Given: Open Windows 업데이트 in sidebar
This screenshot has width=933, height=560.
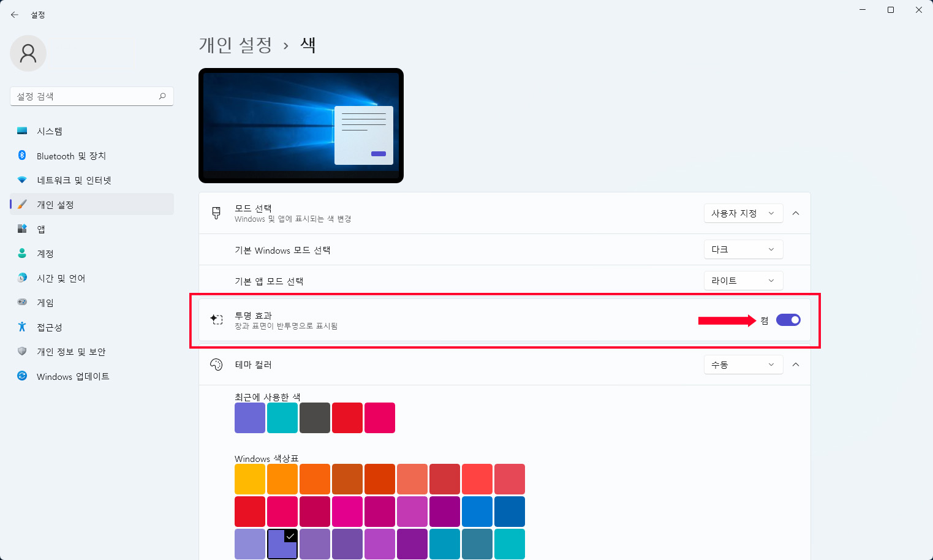Looking at the screenshot, I should (92, 376).
